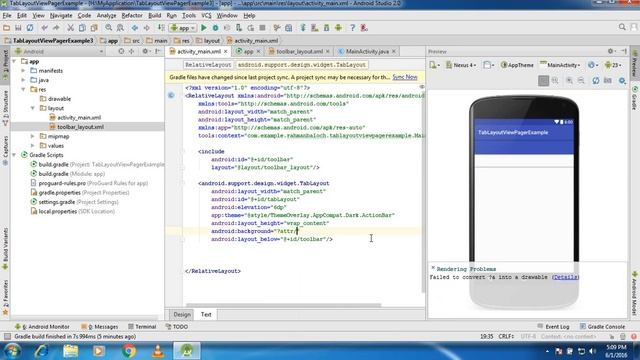The image size is (640, 360).
Task: Switch to toolbar_layout.xml editor tab
Action: tap(299, 51)
